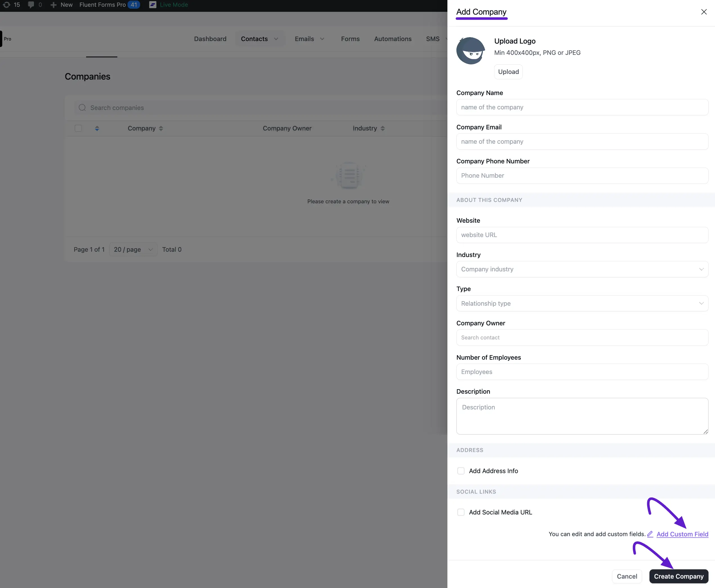Click the empty list document icon
The width and height of the screenshot is (715, 588).
tap(349, 175)
